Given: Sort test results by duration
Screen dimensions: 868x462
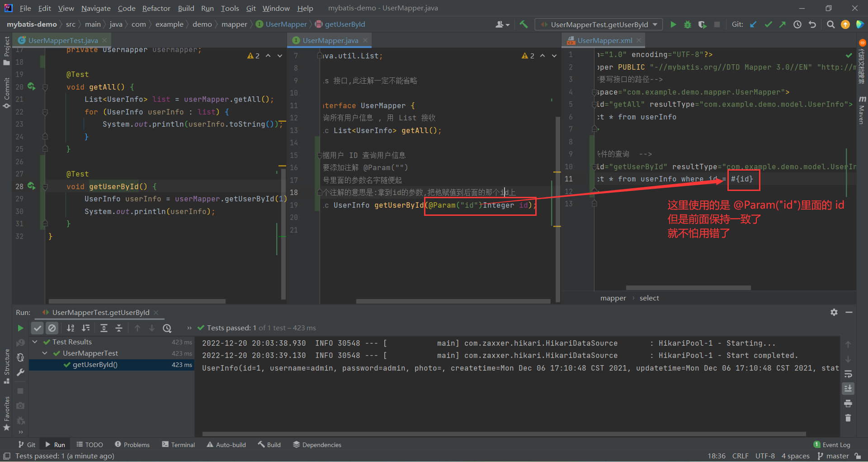Looking at the screenshot, I should [x=85, y=328].
